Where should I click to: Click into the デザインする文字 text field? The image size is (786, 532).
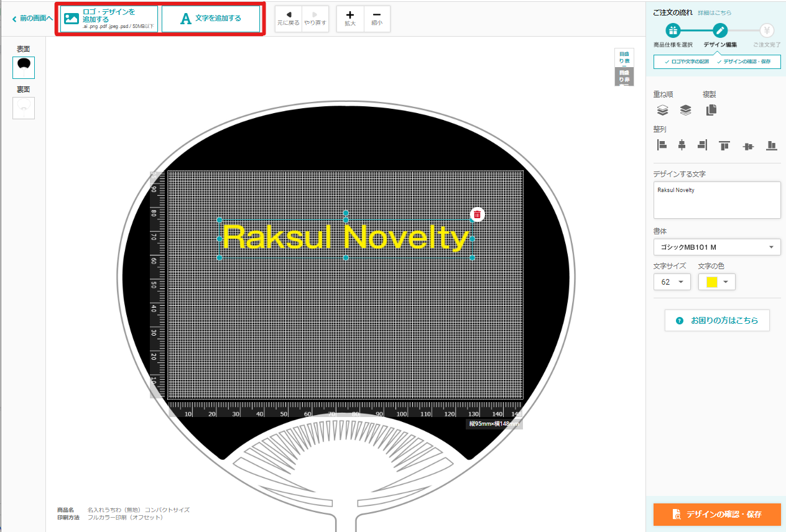click(x=717, y=200)
